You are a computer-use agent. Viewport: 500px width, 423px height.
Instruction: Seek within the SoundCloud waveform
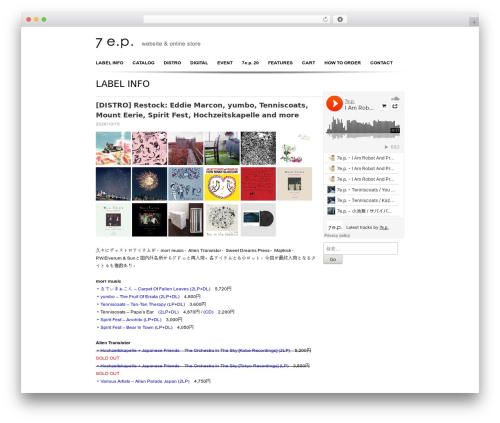(363, 127)
